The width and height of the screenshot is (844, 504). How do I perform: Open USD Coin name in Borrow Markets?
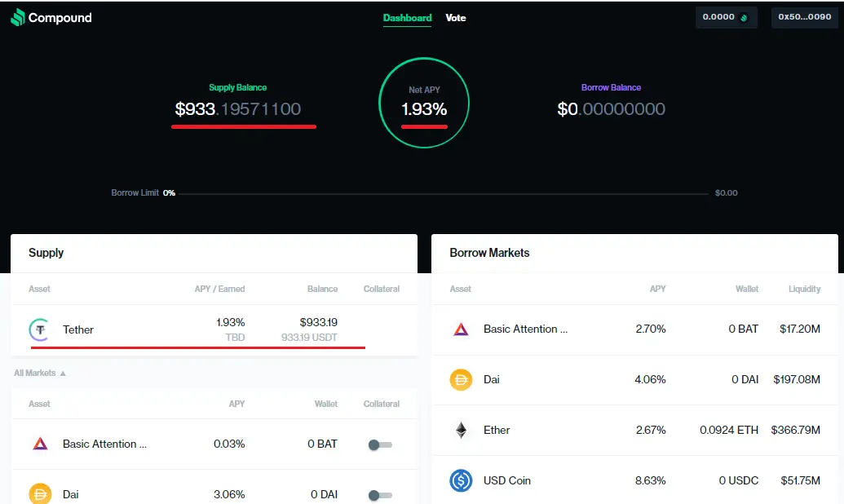pos(507,480)
